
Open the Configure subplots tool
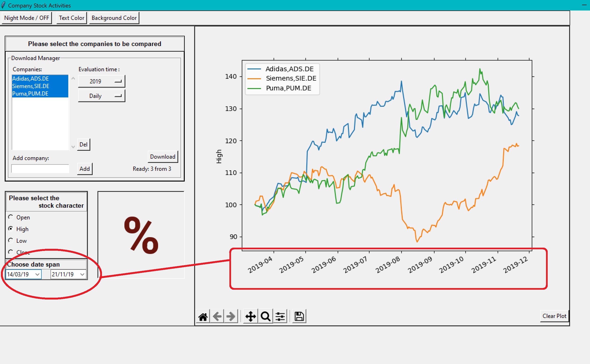tap(280, 316)
